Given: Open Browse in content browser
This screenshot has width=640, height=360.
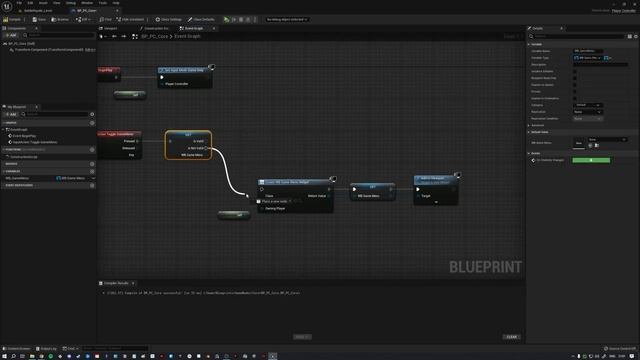Looking at the screenshot, I should (60, 19).
